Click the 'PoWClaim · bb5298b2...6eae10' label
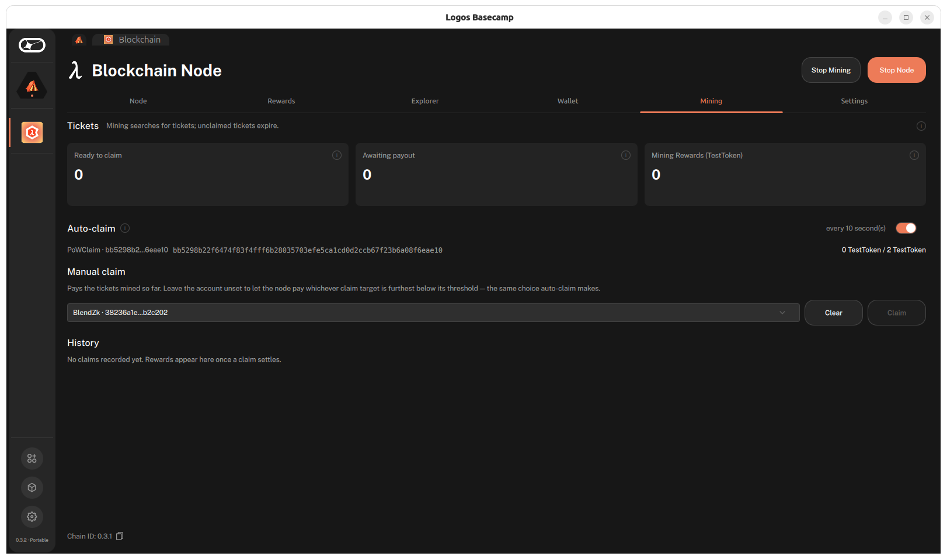Screen dimensions: 947x560 [117, 250]
